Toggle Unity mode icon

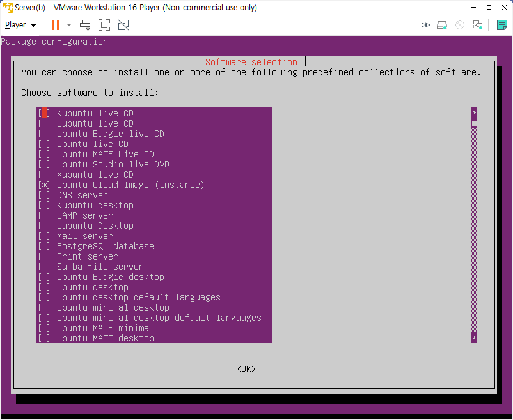click(x=123, y=25)
